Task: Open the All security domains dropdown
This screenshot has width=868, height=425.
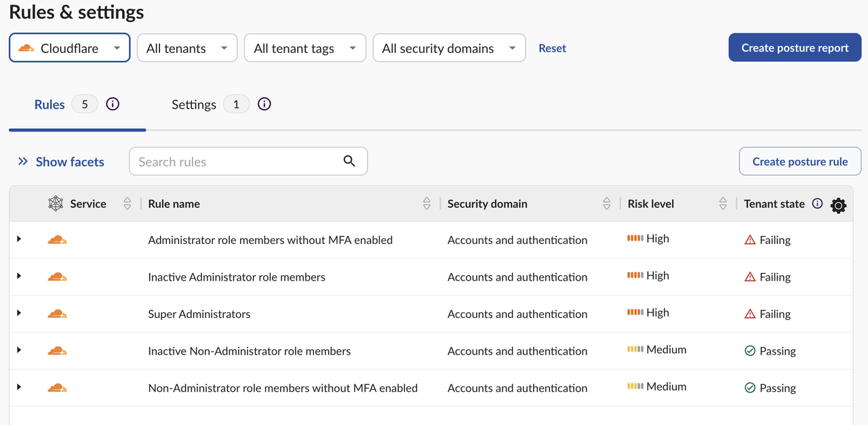Action: coord(449,48)
